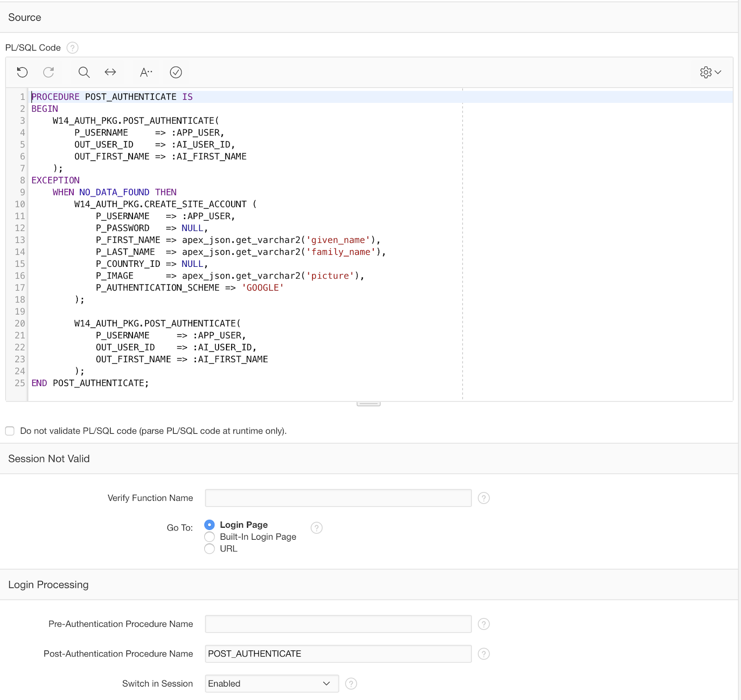The height and width of the screenshot is (700, 741).
Task: Click the BEGIN keyword on line 2
Action: [45, 109]
